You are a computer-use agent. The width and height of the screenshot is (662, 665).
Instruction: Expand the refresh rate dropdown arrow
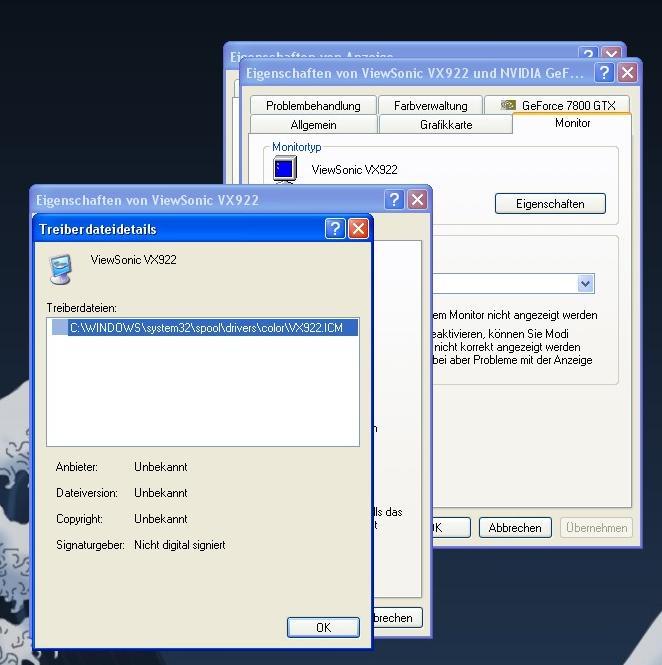585,283
